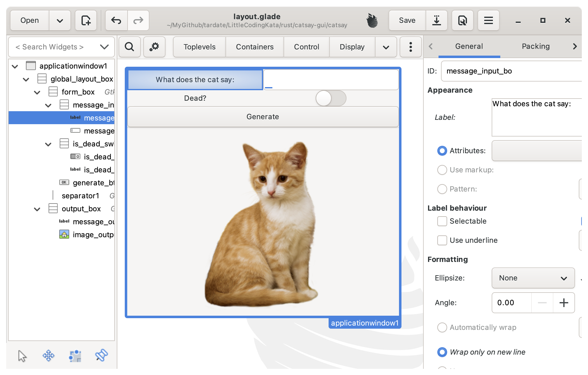Open the Toplevels widget group
588x375 pixels.
(199, 47)
